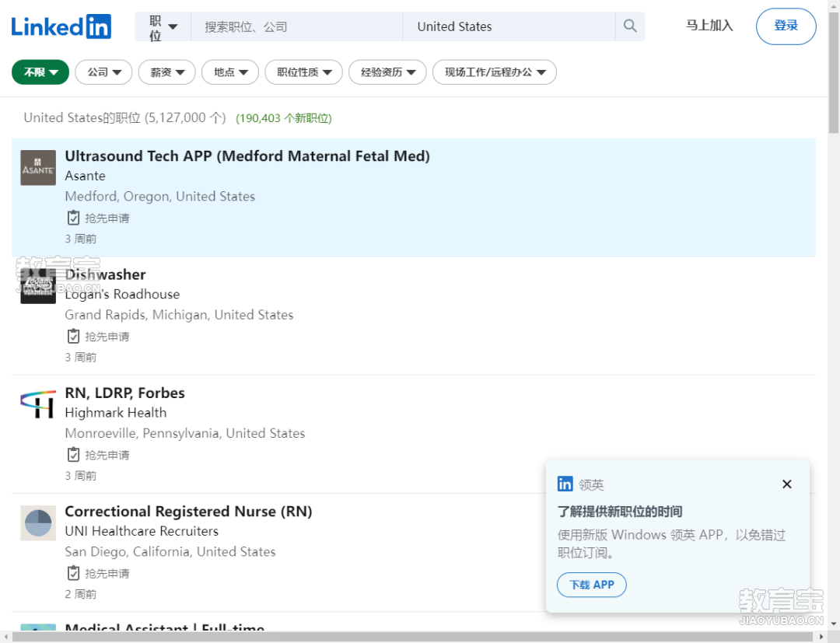This screenshot has width=840, height=643.
Task: Open the 职位性质 filter dropdown
Action: tap(304, 72)
